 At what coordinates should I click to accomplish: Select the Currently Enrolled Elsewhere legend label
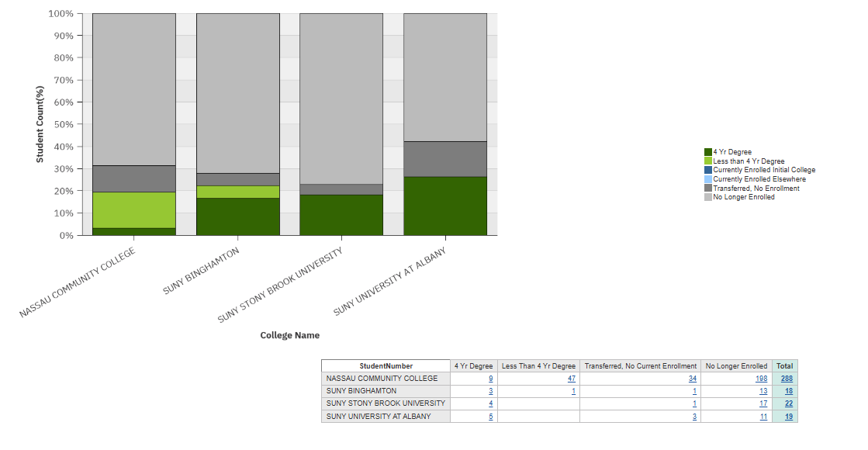coord(759,179)
